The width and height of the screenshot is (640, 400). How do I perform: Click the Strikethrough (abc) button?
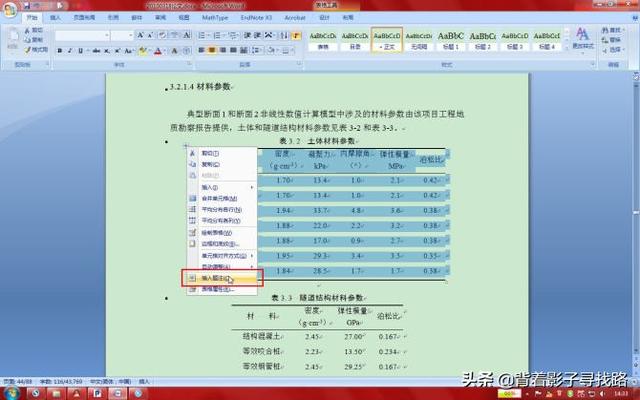(96, 51)
